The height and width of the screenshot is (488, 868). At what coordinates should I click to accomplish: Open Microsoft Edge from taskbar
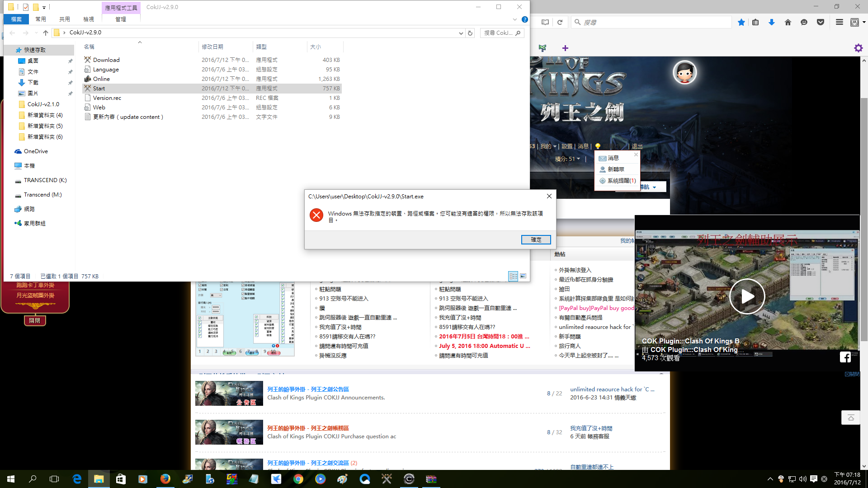point(77,479)
